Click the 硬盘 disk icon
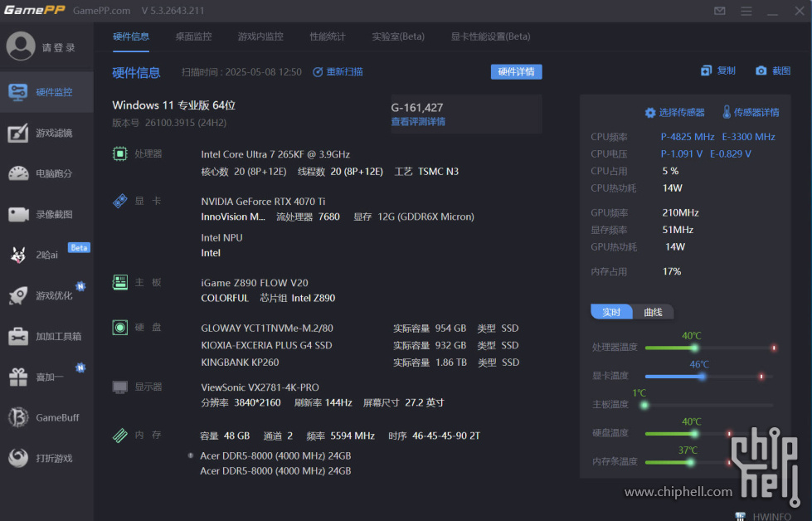This screenshot has height=521, width=812. [x=120, y=328]
